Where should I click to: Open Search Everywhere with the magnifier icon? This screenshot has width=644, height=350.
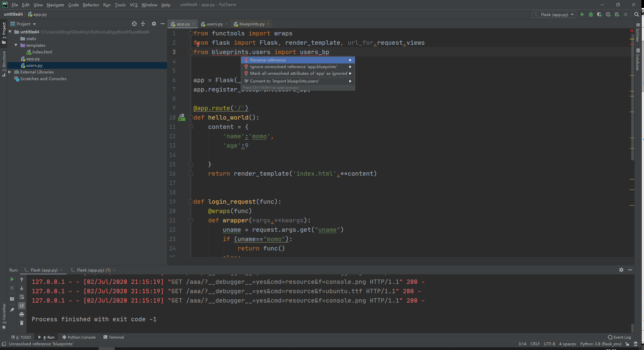pyautogui.click(x=637, y=14)
